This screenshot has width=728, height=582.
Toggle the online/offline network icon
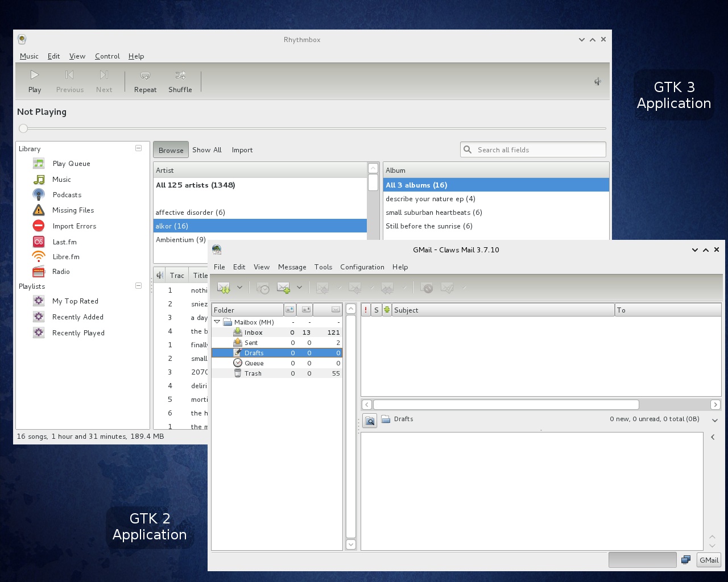(686, 560)
